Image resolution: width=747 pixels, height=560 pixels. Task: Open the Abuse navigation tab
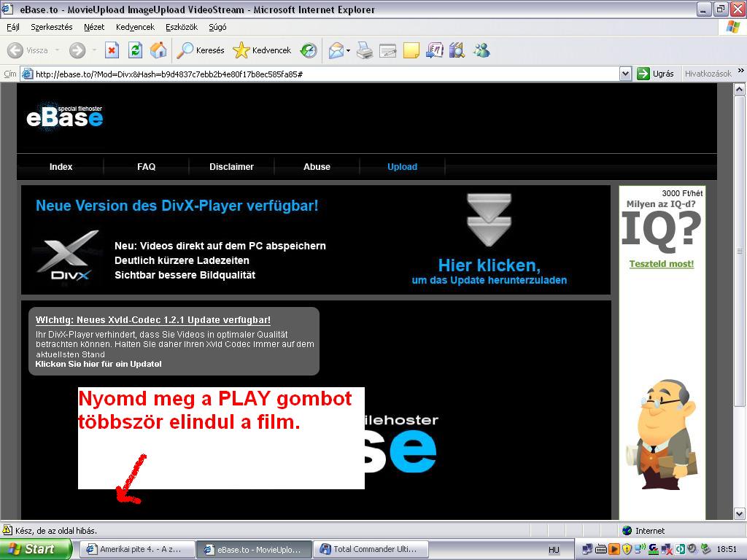click(317, 167)
